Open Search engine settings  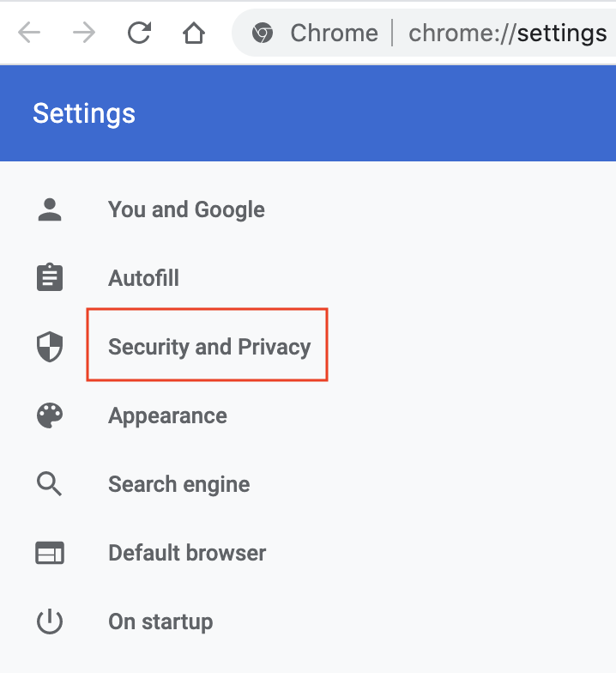tap(178, 485)
